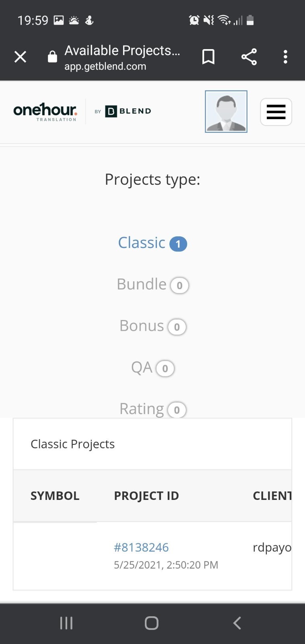This screenshot has width=305, height=644.
Task: Tap the Android home button
Action: 152,623
